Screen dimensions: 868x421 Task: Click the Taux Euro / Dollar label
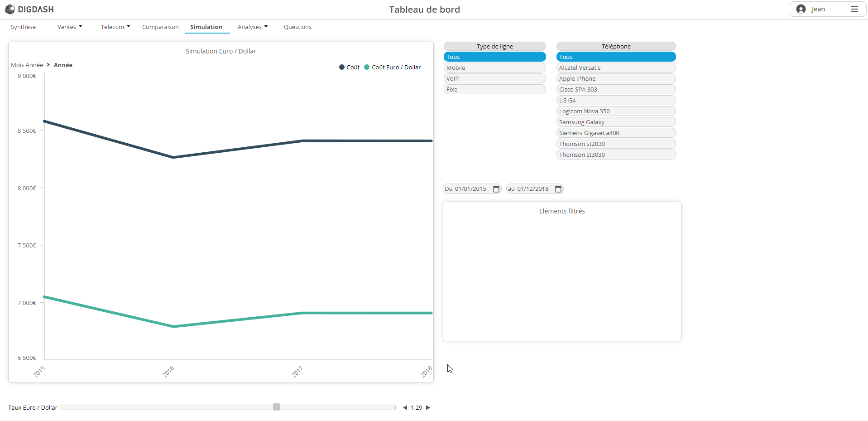(33, 407)
